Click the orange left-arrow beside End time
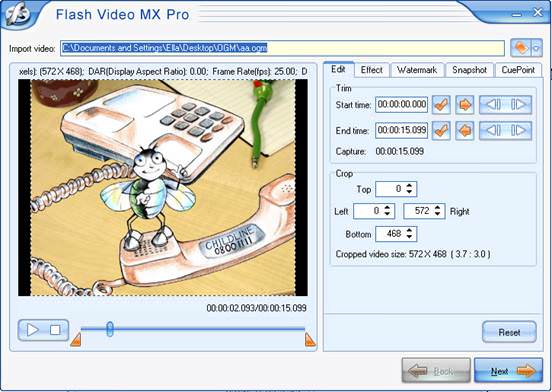Image resolution: width=552 pixels, height=392 pixels. 465,131
